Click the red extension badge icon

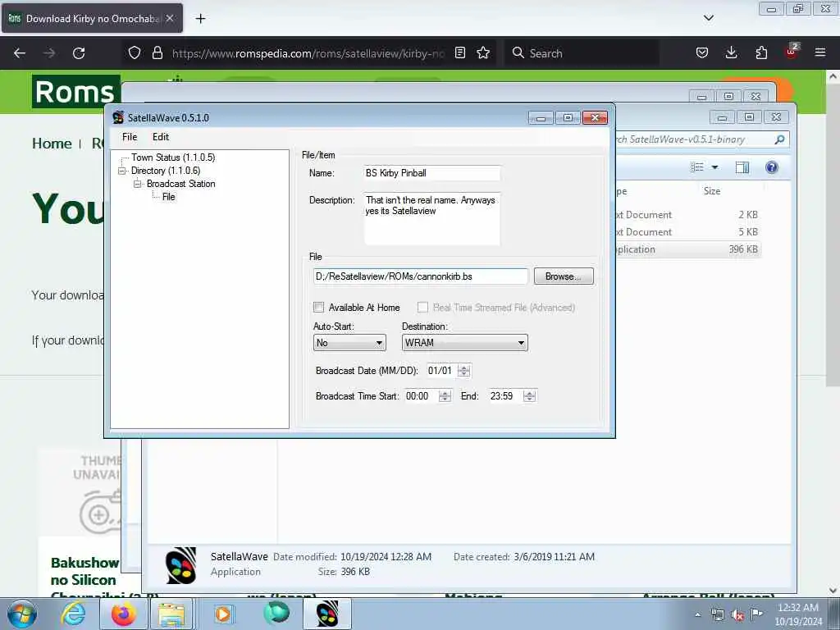tap(792, 52)
